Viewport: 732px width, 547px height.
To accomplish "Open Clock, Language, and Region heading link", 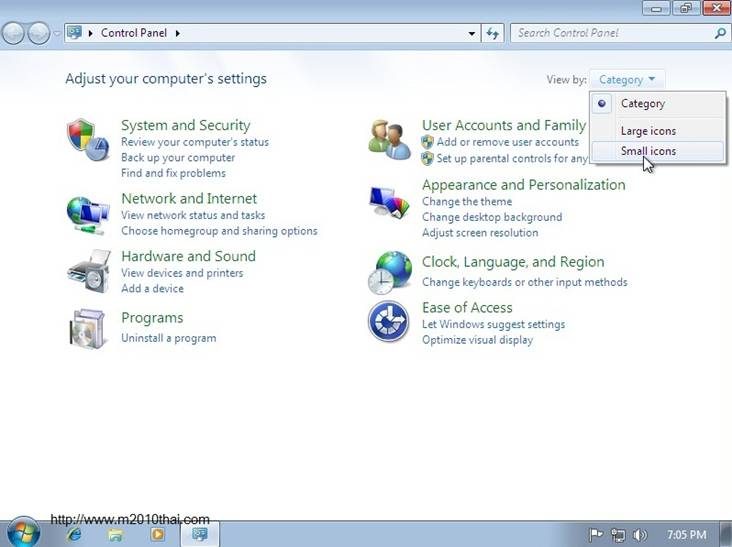I will [513, 262].
